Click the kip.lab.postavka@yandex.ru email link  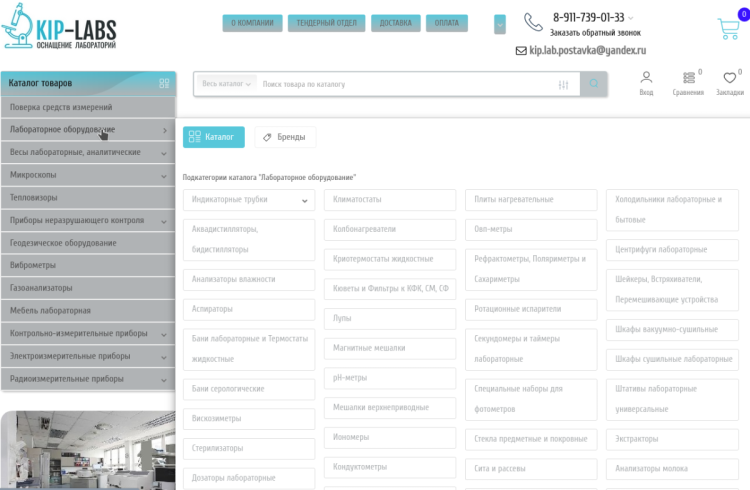[587, 50]
